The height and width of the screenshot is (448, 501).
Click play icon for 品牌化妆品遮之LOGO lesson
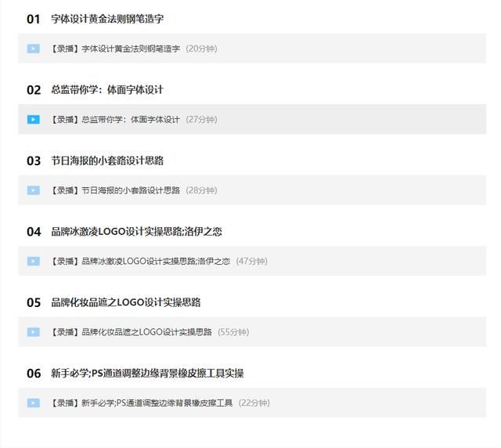(33, 332)
